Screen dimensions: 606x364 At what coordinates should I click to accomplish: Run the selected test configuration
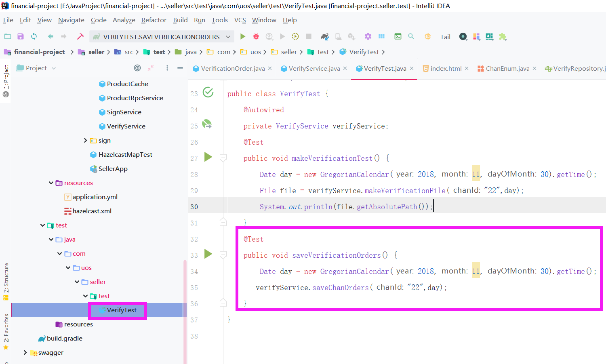click(x=242, y=36)
